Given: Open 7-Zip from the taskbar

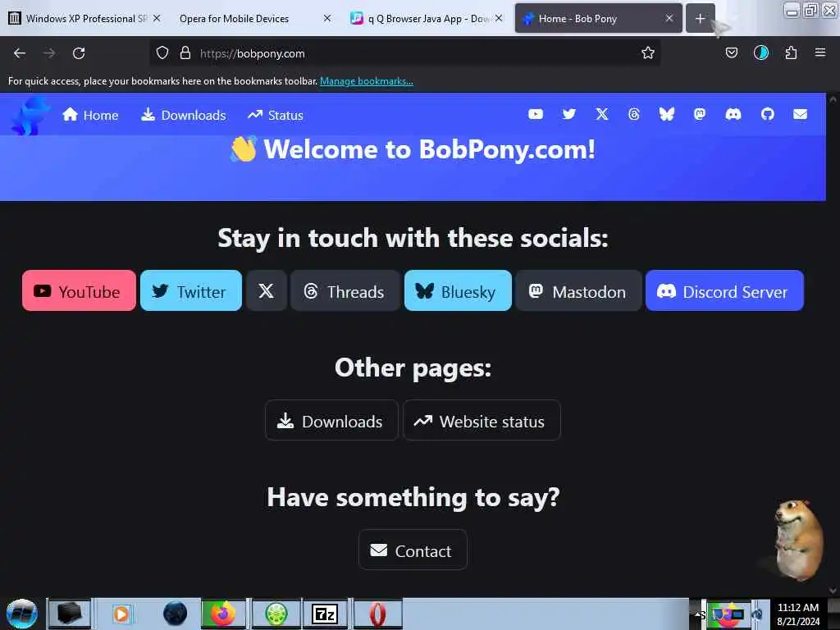Looking at the screenshot, I should coord(324,614).
